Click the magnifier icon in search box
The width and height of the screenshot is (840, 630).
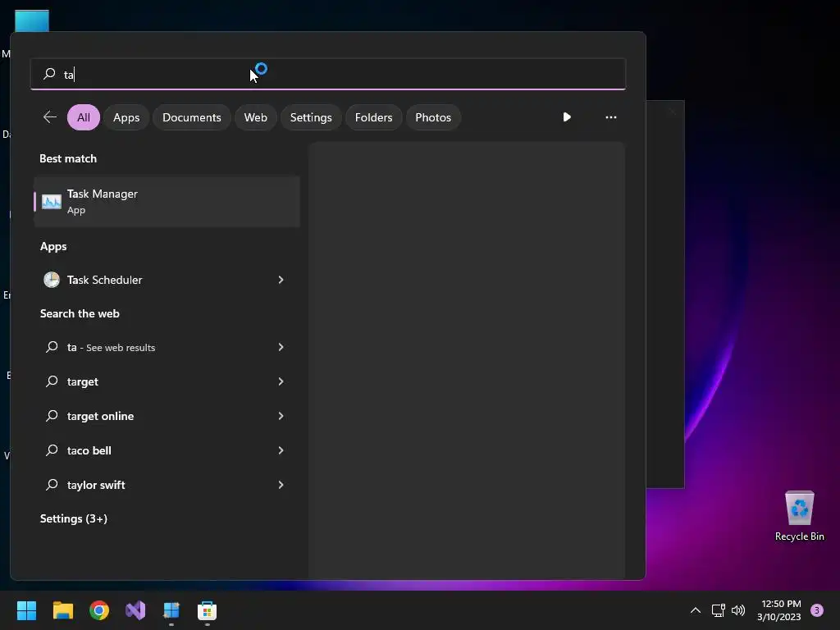[x=49, y=73]
